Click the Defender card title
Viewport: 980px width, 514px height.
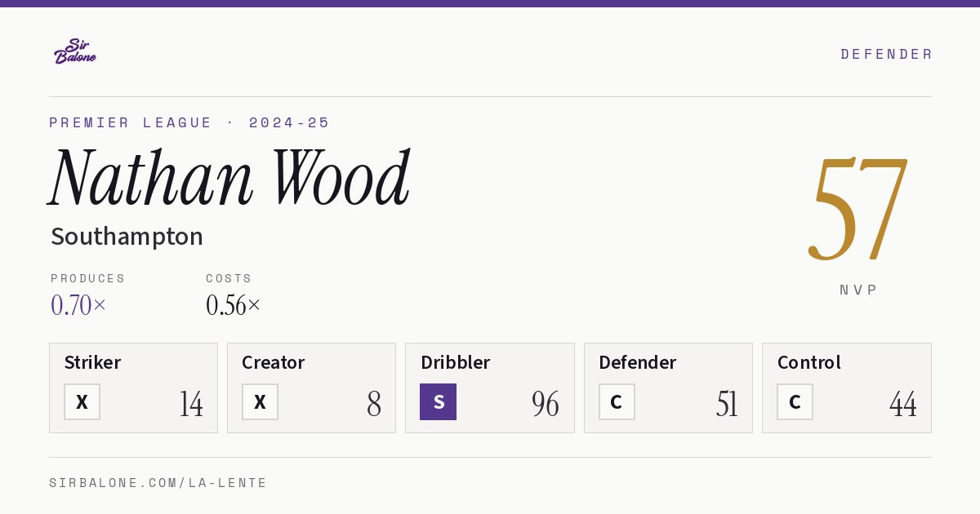[x=637, y=362]
